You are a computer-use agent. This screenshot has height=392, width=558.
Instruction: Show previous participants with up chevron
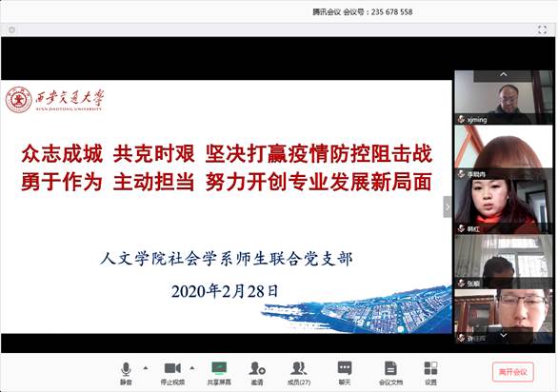pos(503,74)
